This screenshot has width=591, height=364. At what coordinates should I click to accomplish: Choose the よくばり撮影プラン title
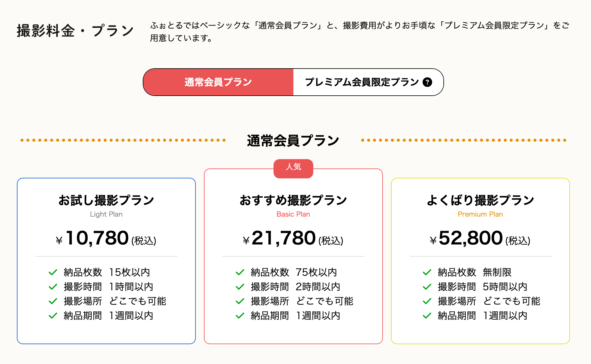click(x=480, y=200)
